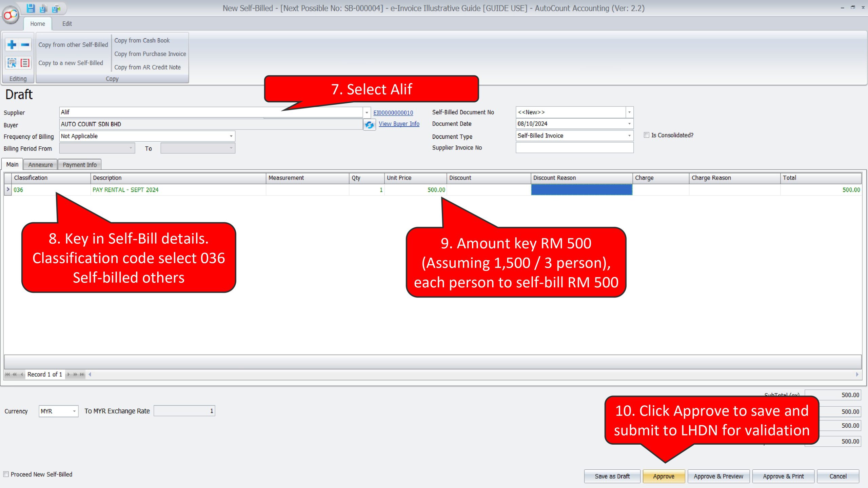868x488 pixels.
Task: Click the red bracket list icon in Editing
Action: click(x=25, y=63)
